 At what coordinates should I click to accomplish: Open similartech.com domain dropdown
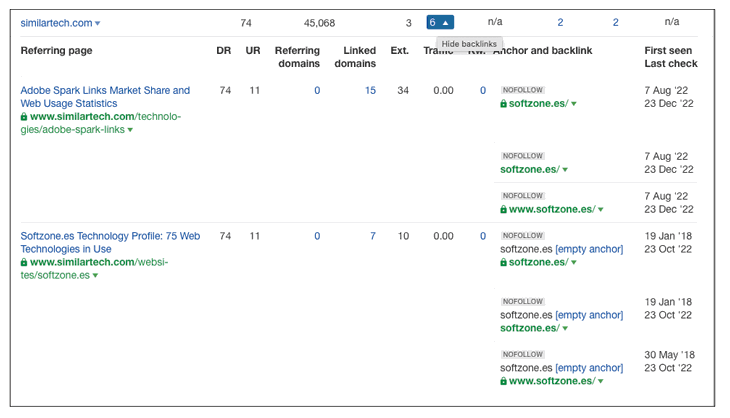pyautogui.click(x=98, y=23)
